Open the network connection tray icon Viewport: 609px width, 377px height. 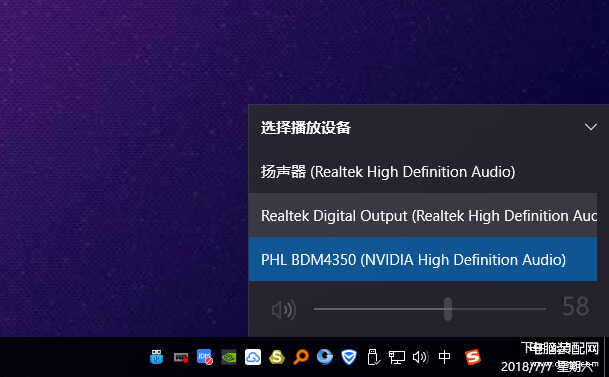click(x=397, y=357)
